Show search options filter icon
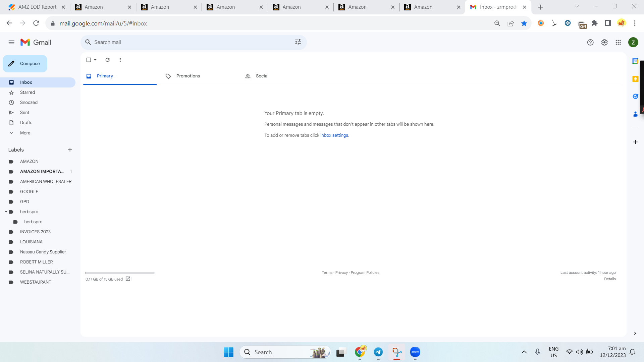The height and width of the screenshot is (362, 644). (x=298, y=42)
